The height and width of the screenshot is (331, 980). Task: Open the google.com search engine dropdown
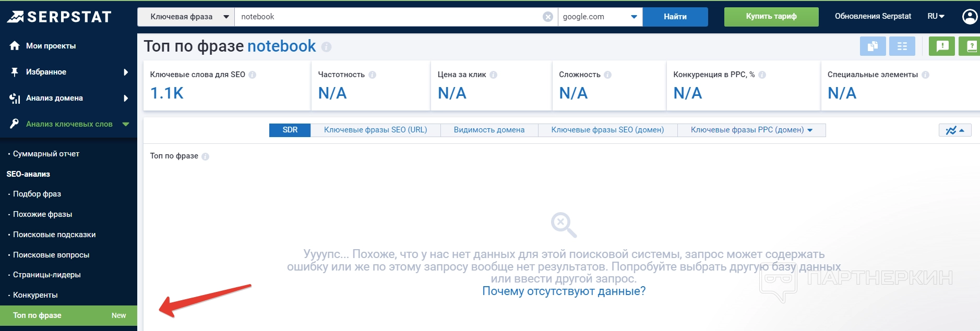(600, 17)
